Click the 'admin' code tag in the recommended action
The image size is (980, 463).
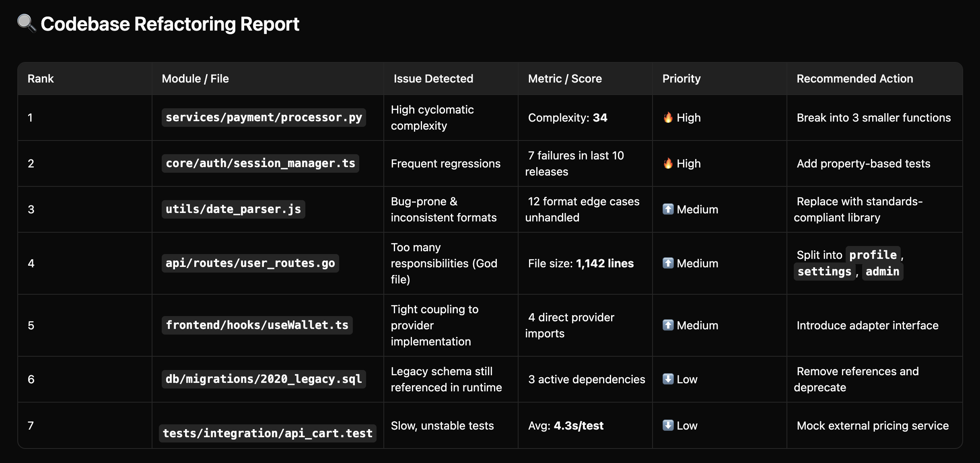tap(882, 272)
